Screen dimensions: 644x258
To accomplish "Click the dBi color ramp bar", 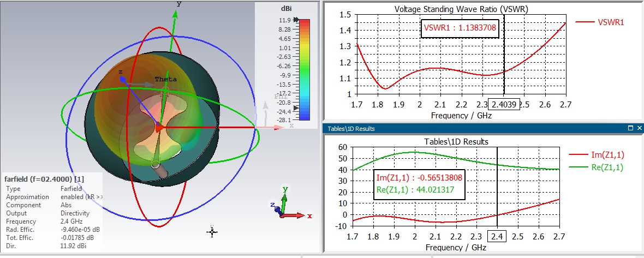I will (x=305, y=69).
